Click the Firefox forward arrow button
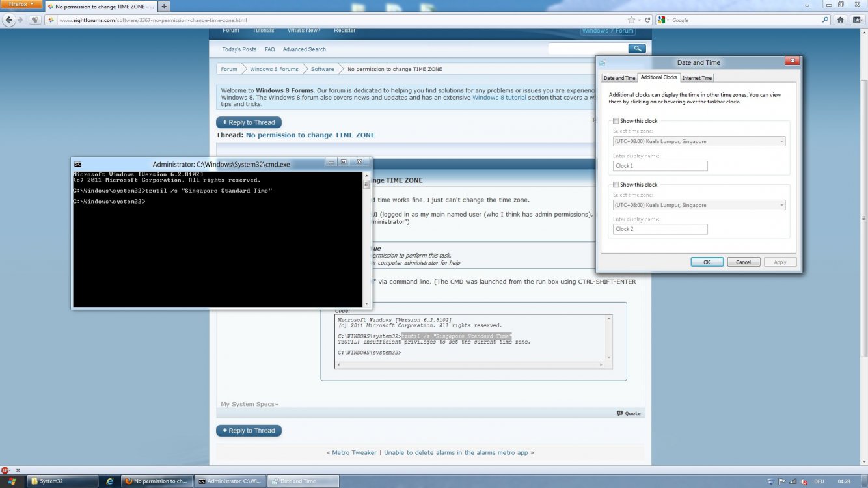 (x=20, y=20)
